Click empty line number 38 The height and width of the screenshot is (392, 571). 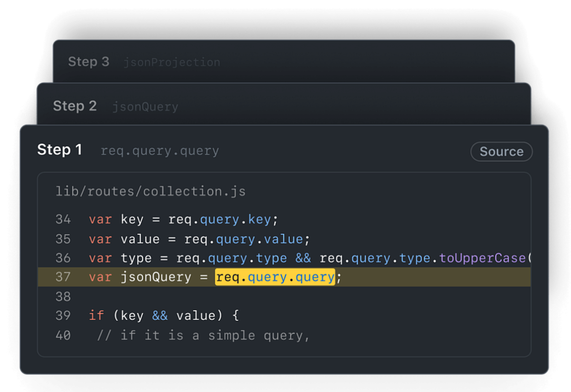tap(63, 297)
